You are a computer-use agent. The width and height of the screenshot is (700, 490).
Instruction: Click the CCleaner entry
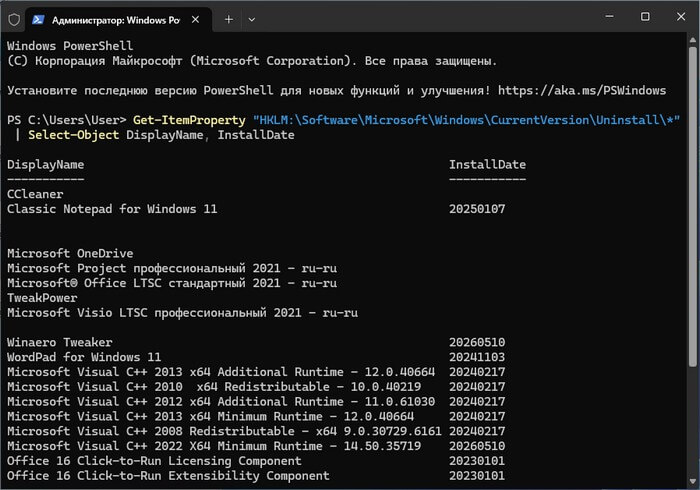35,194
